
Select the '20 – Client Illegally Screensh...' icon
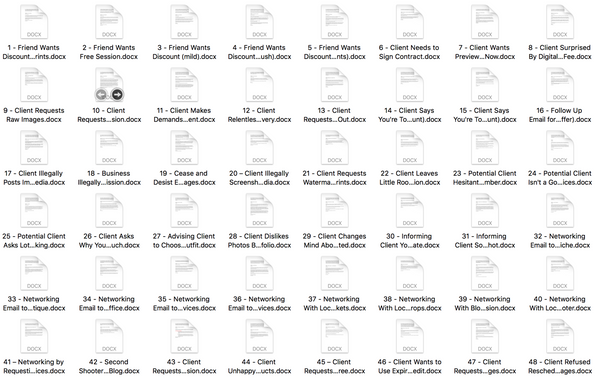[259, 147]
